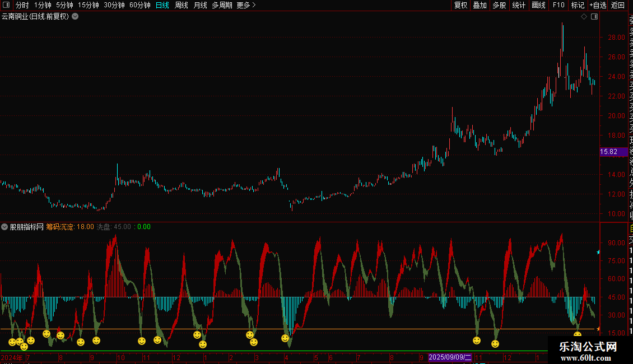The width and height of the screenshot is (633, 364).
Task: Click the green 0.00 indicator value
Action: click(x=144, y=227)
